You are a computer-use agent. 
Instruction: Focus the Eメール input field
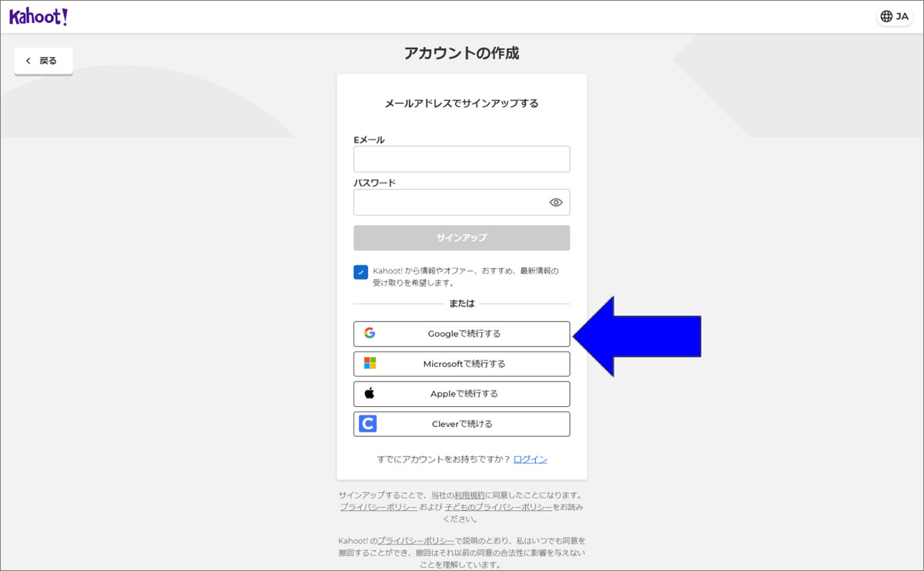pyautogui.click(x=461, y=159)
